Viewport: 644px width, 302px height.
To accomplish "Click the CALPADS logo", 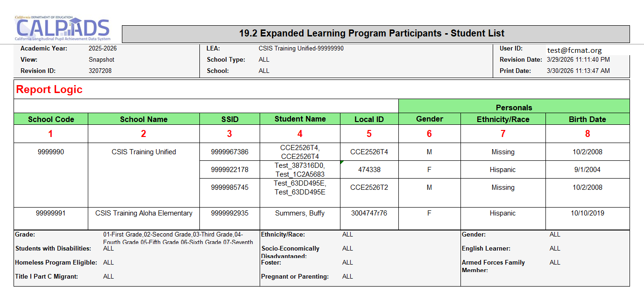I will point(62,29).
